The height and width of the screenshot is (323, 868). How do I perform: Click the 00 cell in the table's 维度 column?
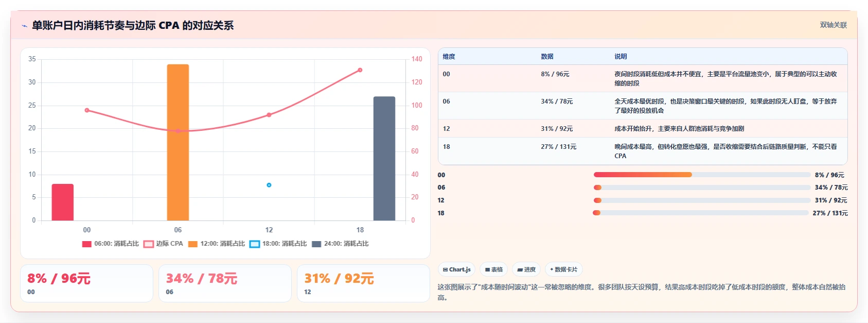pyautogui.click(x=446, y=74)
